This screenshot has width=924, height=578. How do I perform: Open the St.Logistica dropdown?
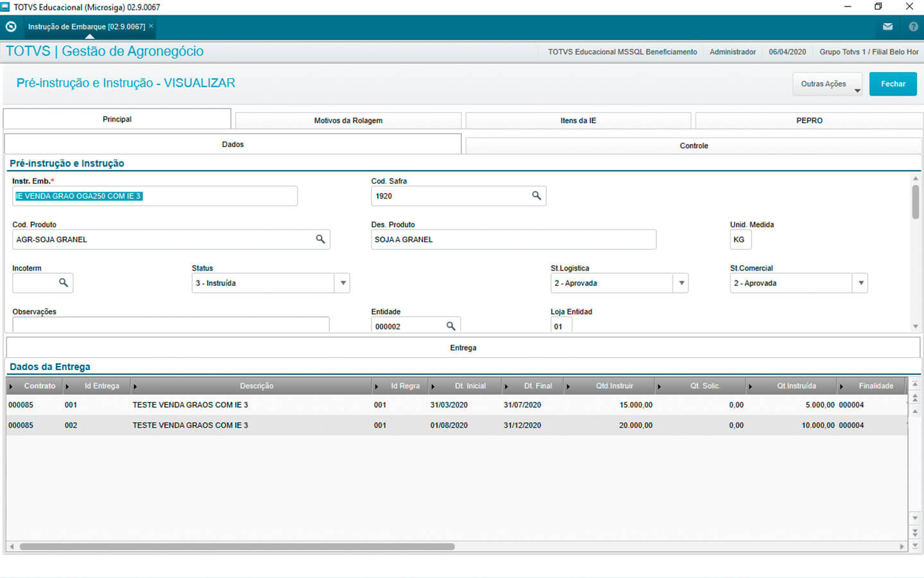click(681, 283)
